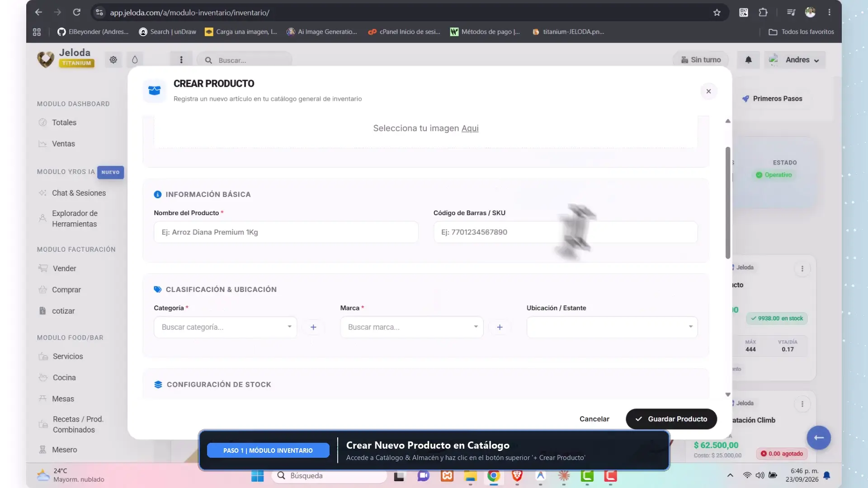This screenshot has height=488, width=868.
Task: Bookmark the page with the star icon
Action: click(717, 13)
